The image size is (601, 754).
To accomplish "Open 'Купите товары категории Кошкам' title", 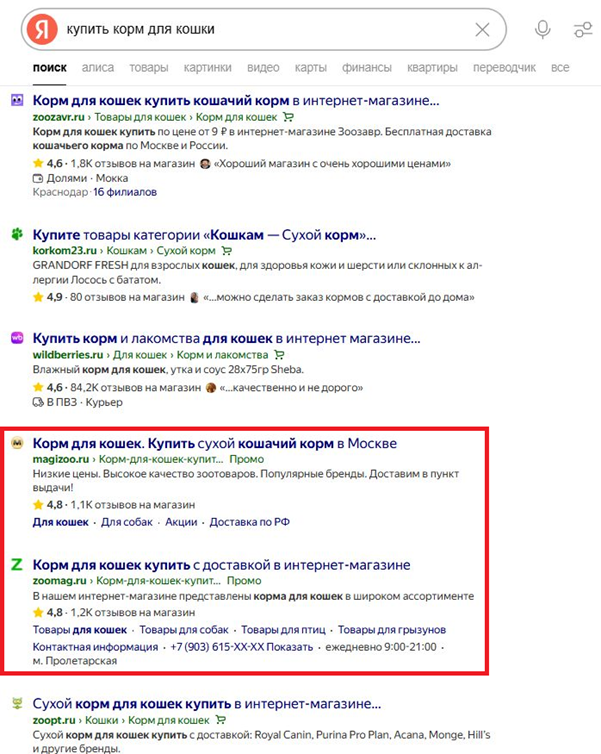I will [204, 235].
